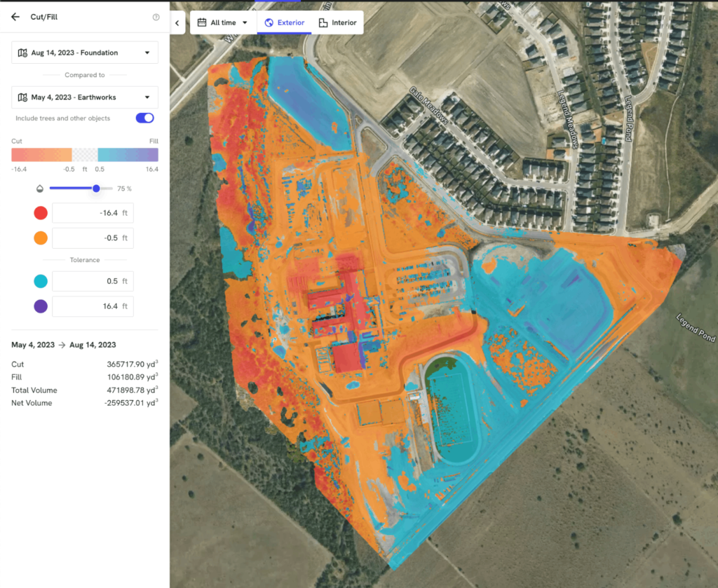Open the Cut/Fill help question icon
The width and height of the screenshot is (718, 588).
(x=156, y=18)
